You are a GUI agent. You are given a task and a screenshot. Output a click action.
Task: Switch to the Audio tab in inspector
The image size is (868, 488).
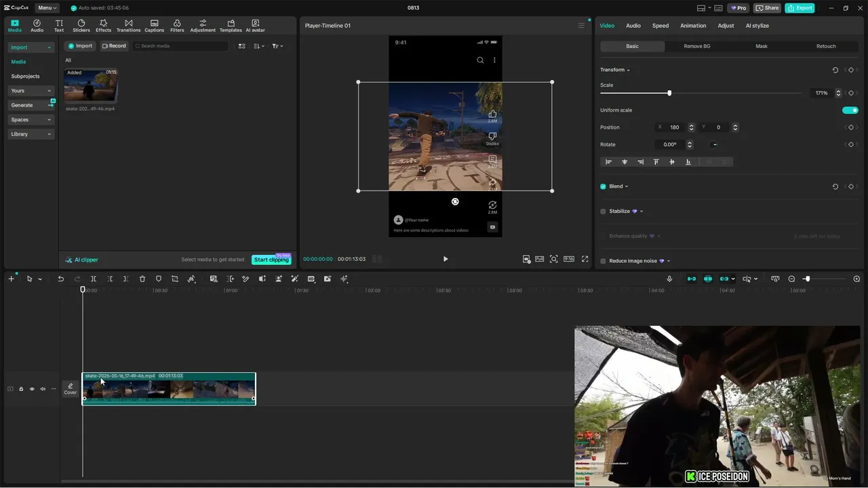(x=633, y=26)
